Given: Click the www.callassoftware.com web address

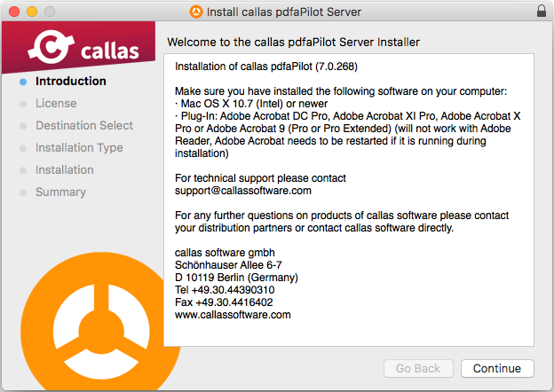Looking at the screenshot, I should [x=233, y=315].
